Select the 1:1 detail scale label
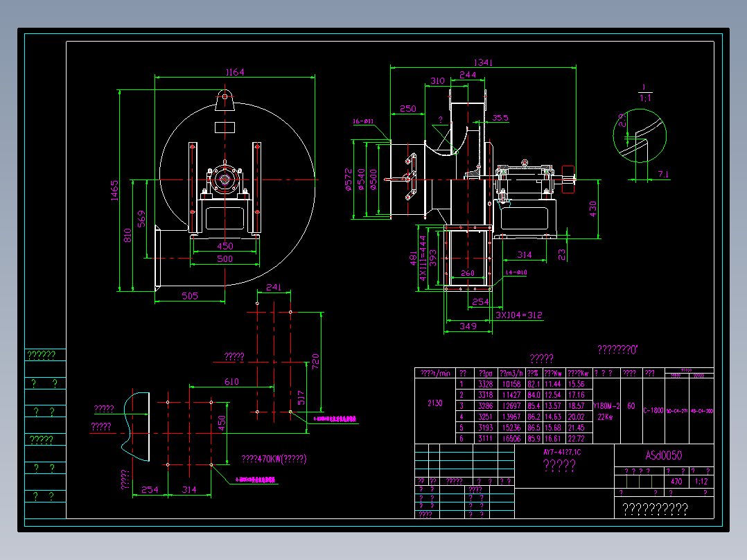747x560 pixels. point(645,98)
